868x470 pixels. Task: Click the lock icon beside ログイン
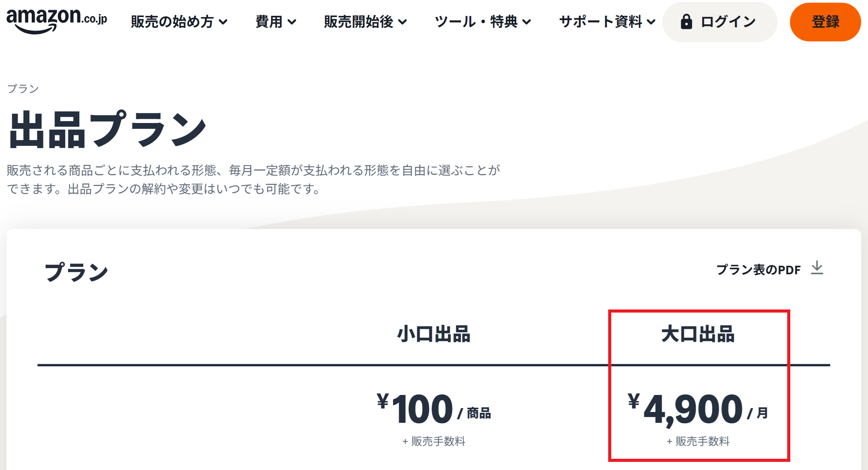pos(686,22)
